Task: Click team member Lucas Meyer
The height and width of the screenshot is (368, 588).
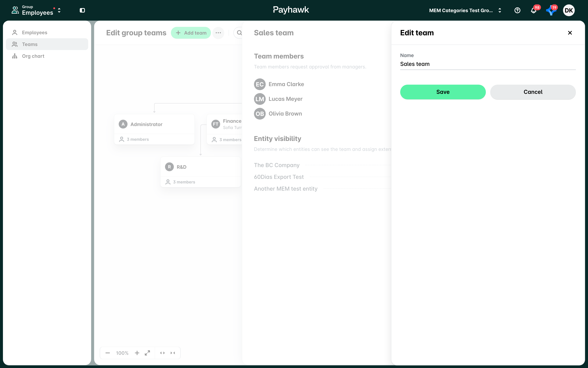Action: (x=286, y=99)
